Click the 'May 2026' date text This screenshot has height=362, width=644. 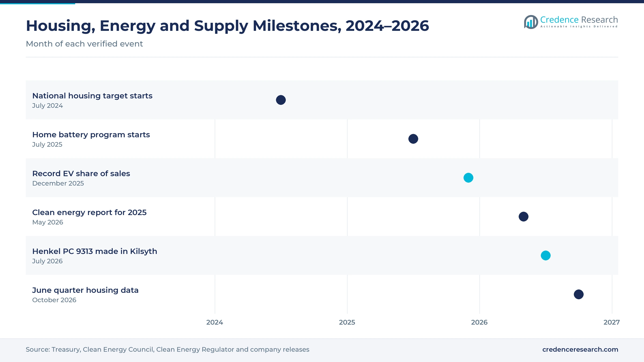pyautogui.click(x=47, y=222)
